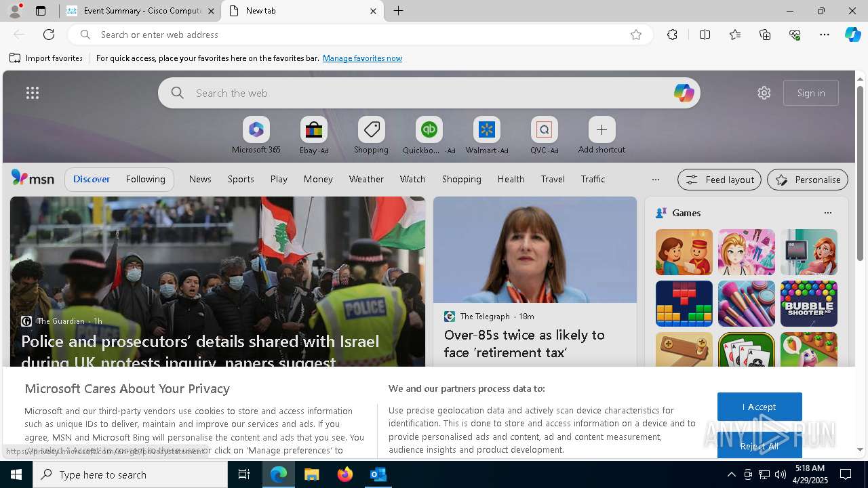Open the Games card options menu
The image size is (868, 488).
827,213
